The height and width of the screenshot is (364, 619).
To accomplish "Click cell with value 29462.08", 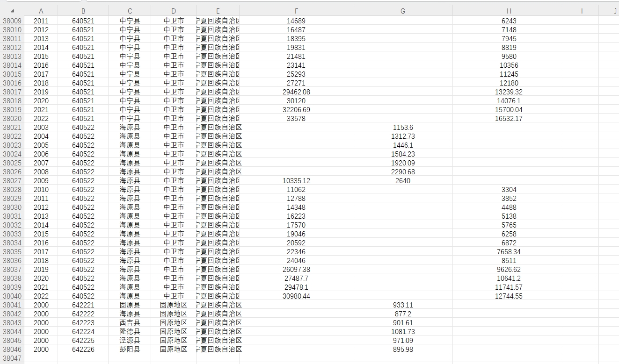I will coord(296,92).
